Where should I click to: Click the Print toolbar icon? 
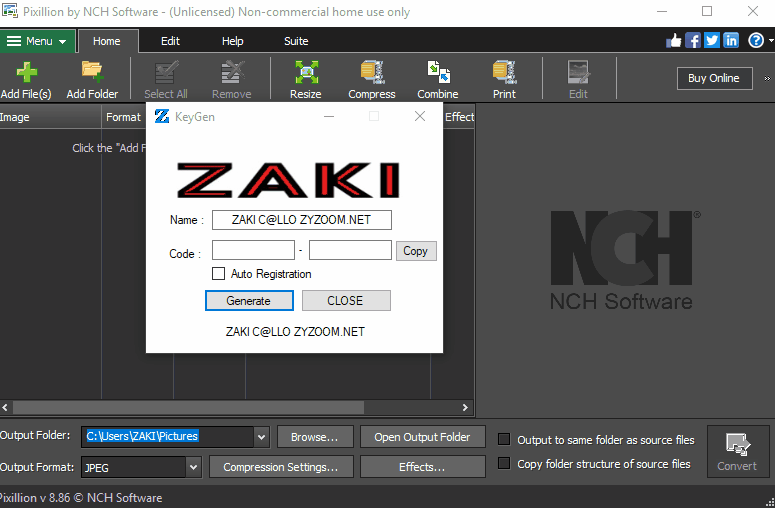click(504, 72)
